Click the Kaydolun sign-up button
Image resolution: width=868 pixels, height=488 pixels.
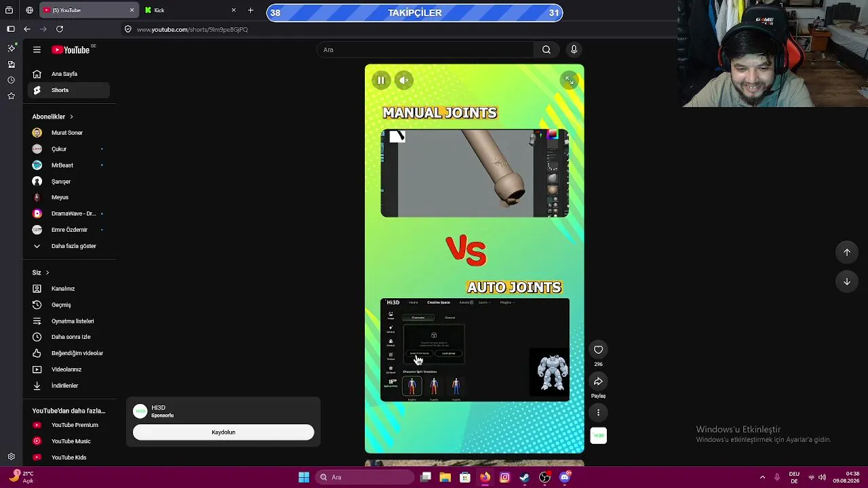(223, 432)
